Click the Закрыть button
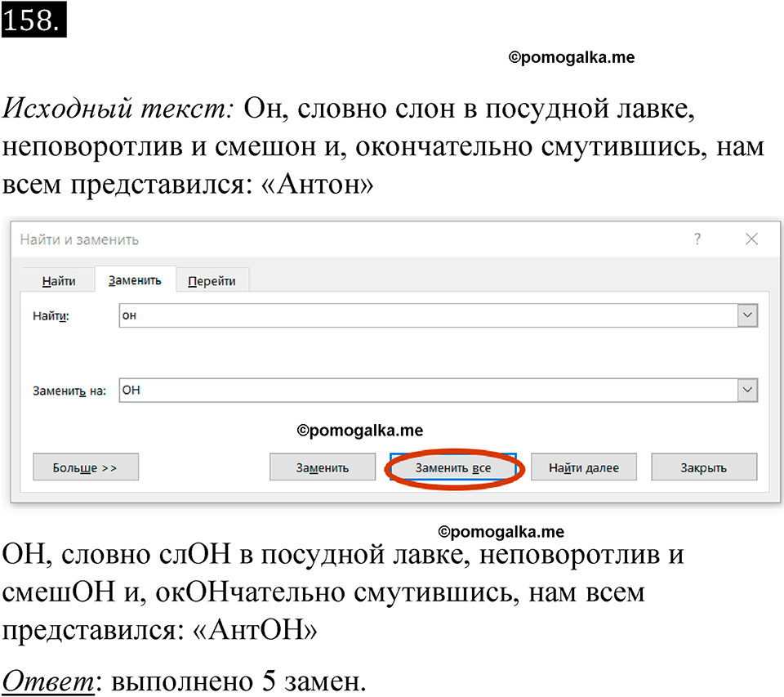 [704, 467]
